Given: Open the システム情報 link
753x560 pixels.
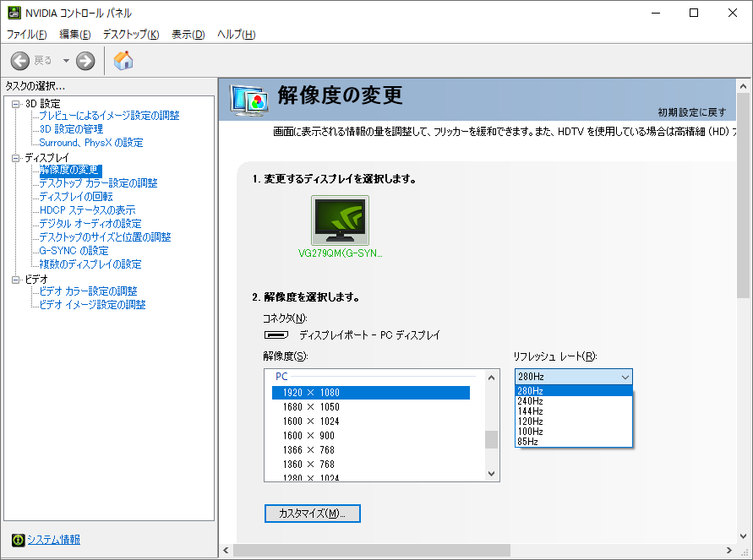Looking at the screenshot, I should pyautogui.click(x=54, y=540).
